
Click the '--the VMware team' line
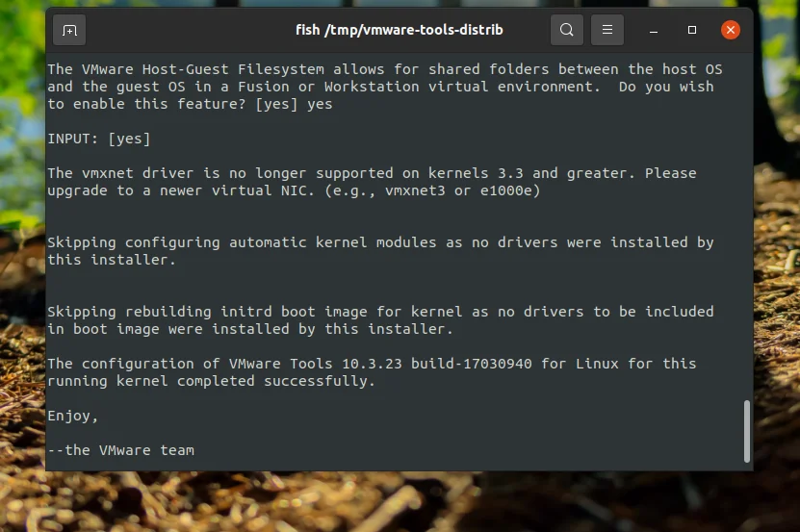(121, 450)
